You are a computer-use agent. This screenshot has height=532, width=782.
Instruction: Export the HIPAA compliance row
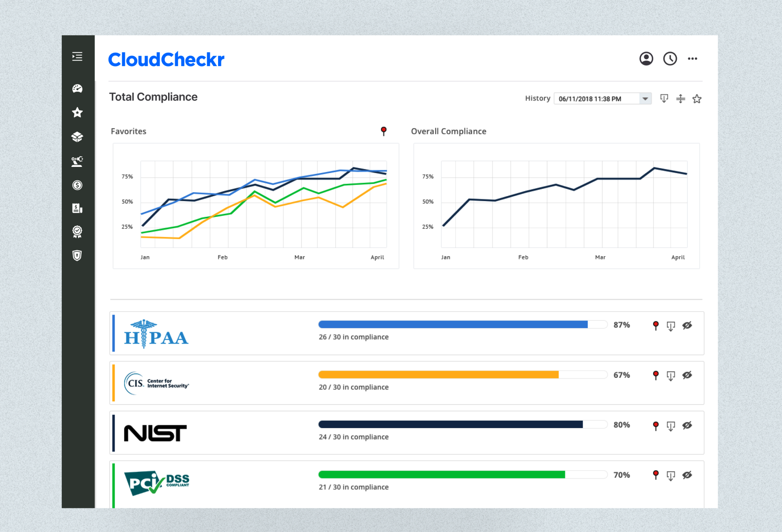(x=671, y=326)
